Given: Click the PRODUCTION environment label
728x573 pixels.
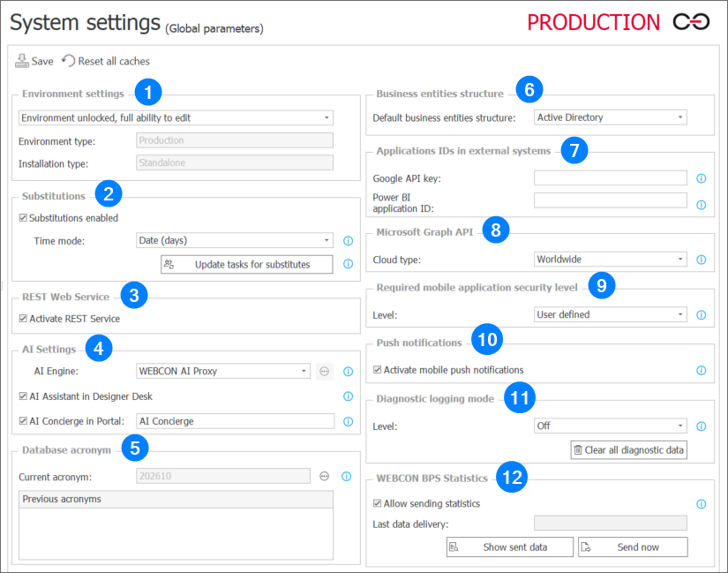Looking at the screenshot, I should [x=593, y=22].
